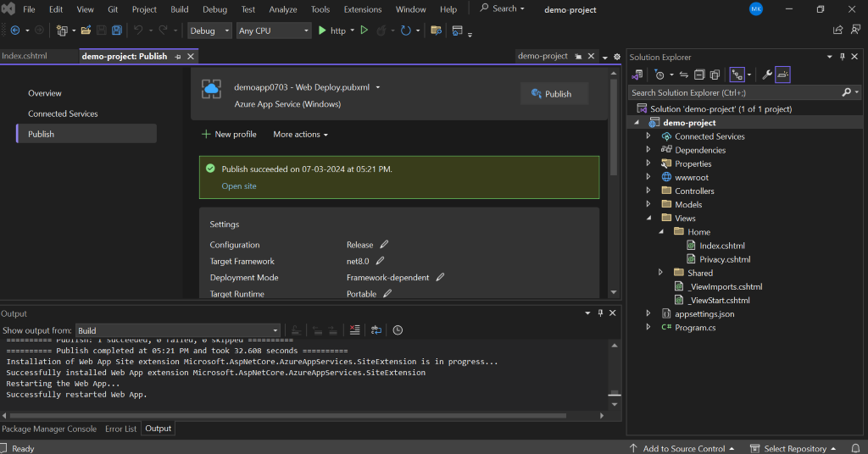Open the Build menu

tap(180, 9)
